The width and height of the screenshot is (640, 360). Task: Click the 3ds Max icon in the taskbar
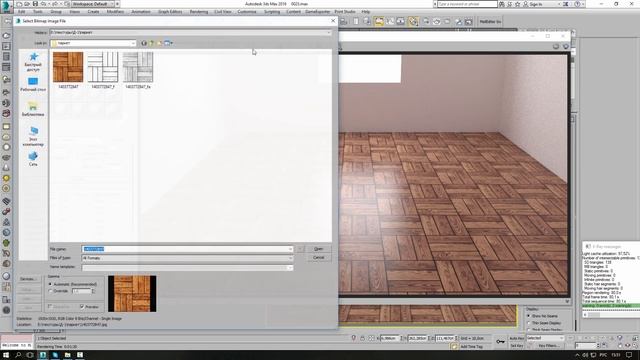click(x=43, y=355)
